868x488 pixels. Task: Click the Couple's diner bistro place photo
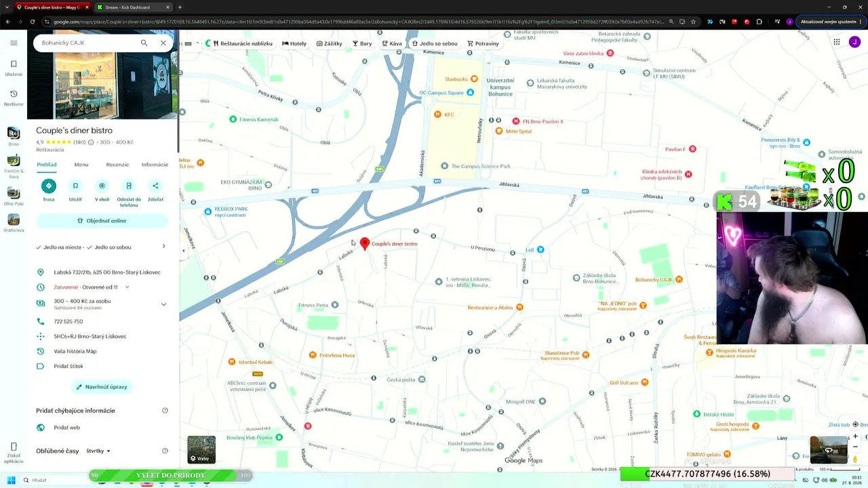tap(102, 75)
